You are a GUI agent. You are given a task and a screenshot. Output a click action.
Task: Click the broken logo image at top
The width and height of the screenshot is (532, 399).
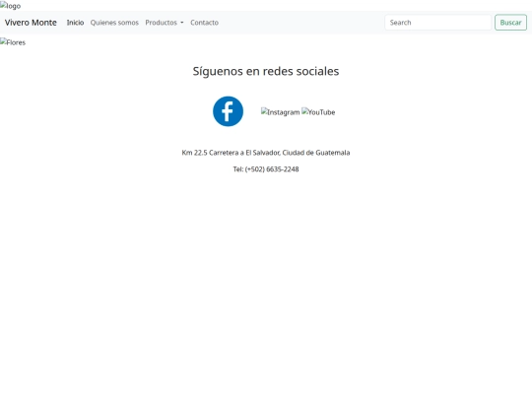point(11,6)
